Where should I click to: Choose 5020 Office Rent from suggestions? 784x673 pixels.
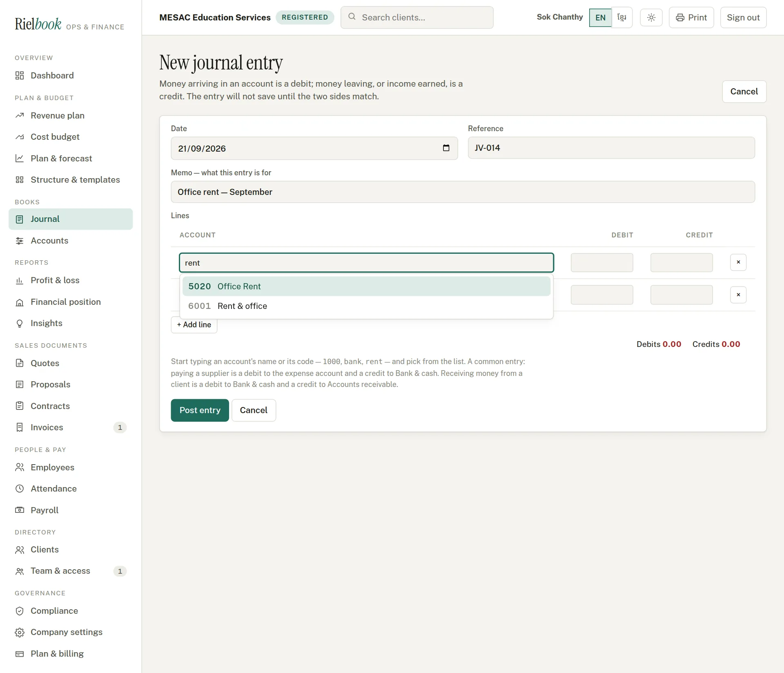pos(366,286)
